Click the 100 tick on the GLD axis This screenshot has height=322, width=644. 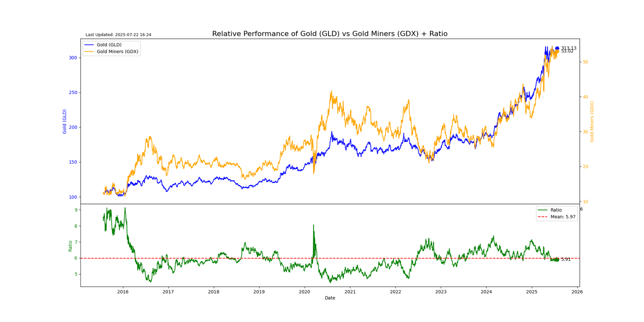coord(73,197)
